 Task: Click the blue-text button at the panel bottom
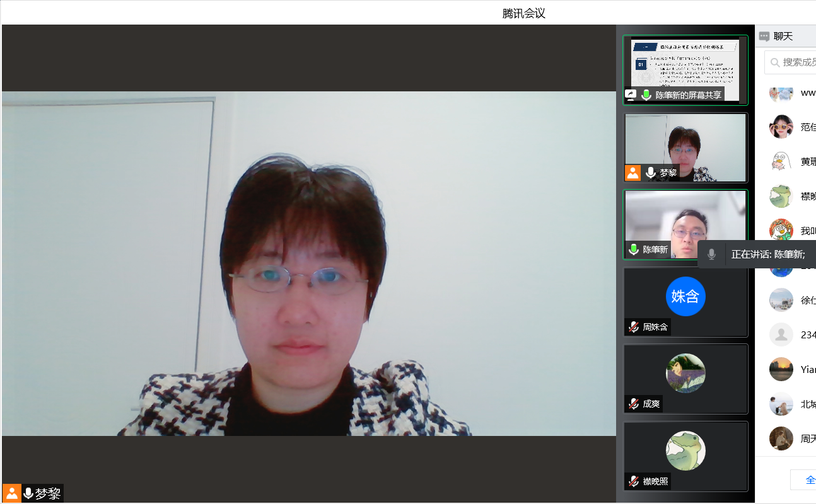(807, 480)
